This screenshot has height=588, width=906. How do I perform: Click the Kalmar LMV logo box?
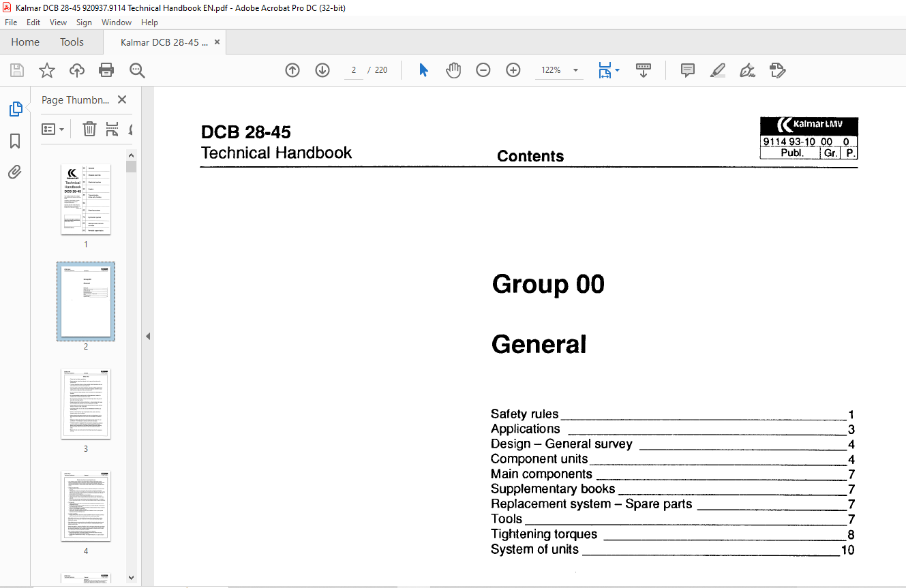809,138
